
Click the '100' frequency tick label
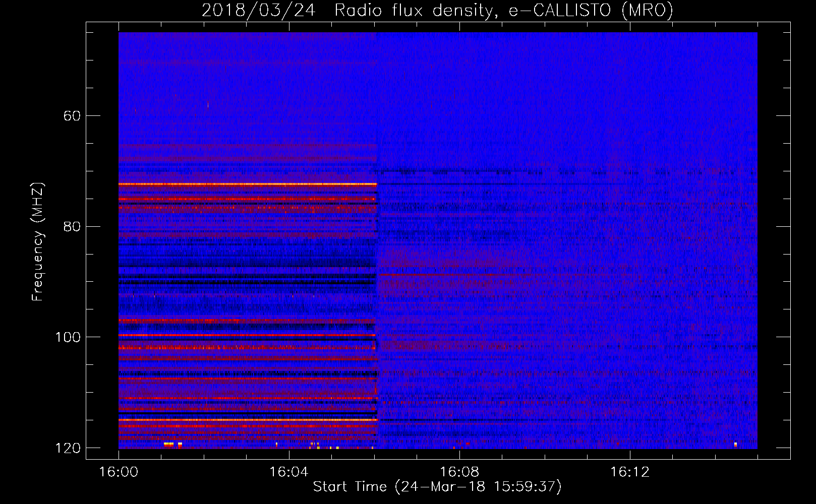click(x=68, y=337)
